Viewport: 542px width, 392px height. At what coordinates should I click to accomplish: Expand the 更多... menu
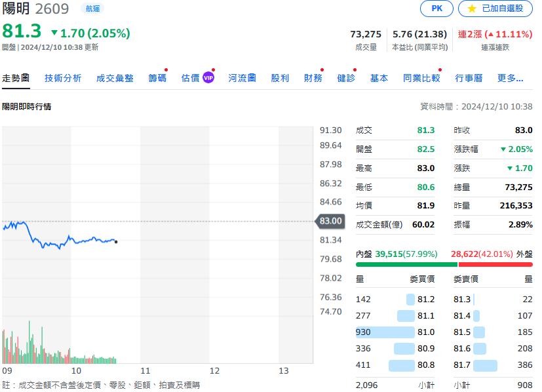[510, 78]
